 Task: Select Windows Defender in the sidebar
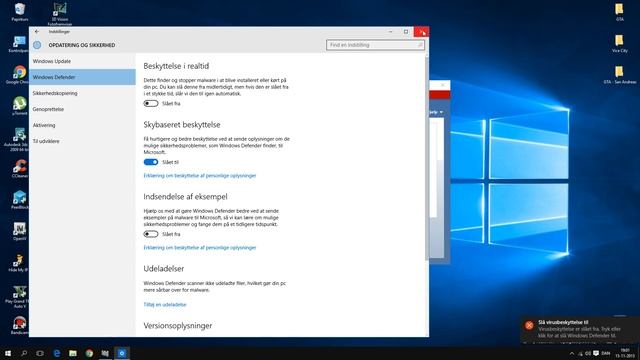click(x=82, y=77)
